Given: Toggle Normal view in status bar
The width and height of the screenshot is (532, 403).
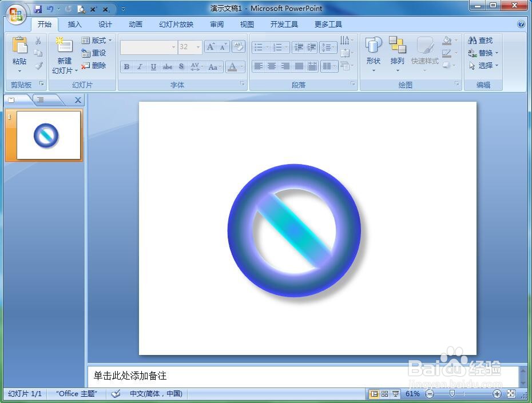Looking at the screenshot, I should (x=374, y=394).
